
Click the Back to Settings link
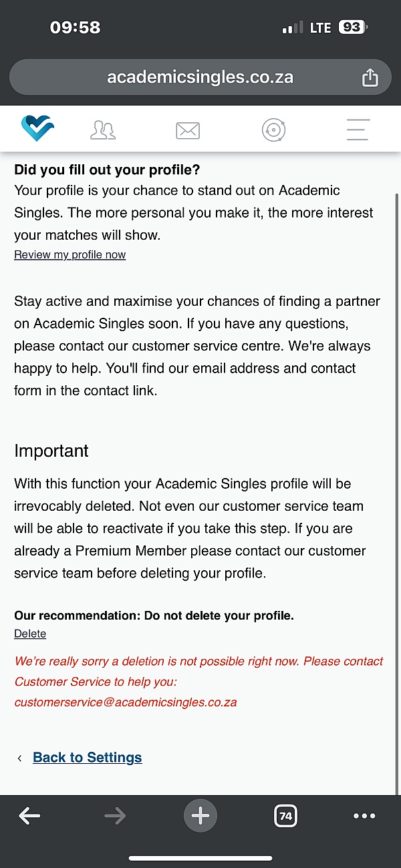coord(88,757)
